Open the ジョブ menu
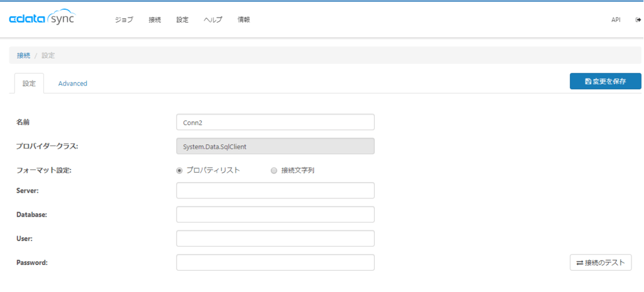644x292 pixels. (x=124, y=19)
